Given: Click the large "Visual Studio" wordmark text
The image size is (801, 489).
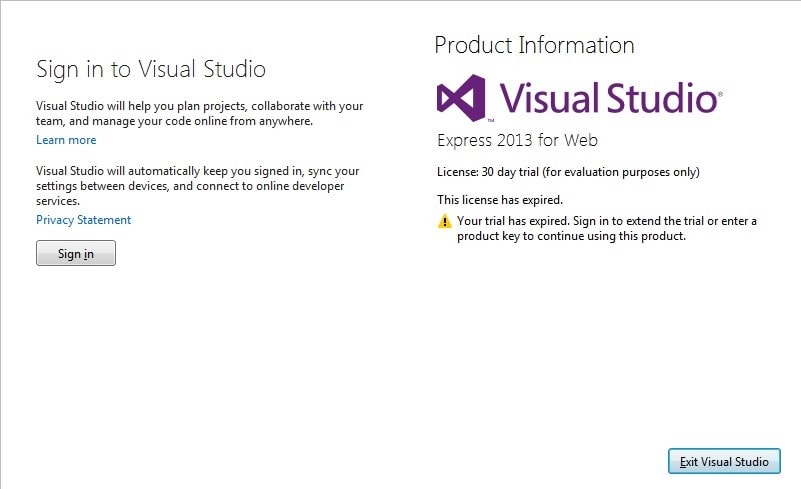Looking at the screenshot, I should coord(606,98).
